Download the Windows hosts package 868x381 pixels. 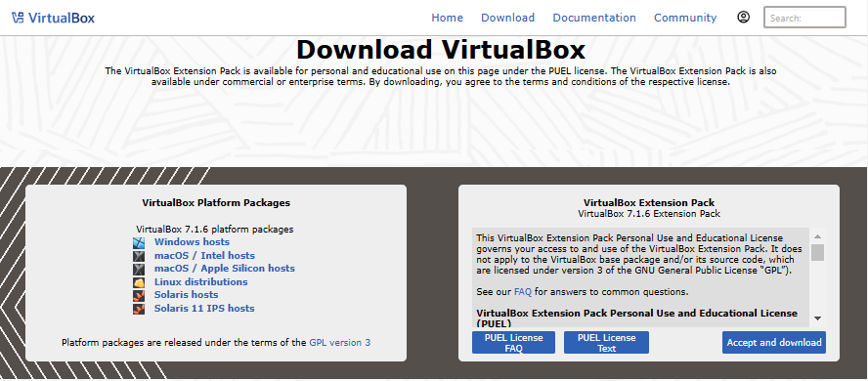[192, 241]
